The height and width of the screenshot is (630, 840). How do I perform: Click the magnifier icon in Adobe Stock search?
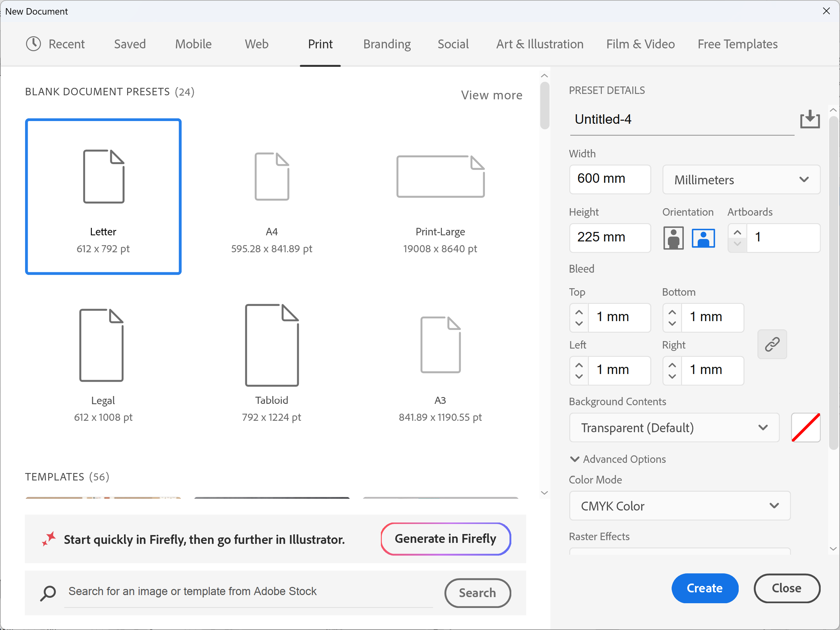[48, 593]
